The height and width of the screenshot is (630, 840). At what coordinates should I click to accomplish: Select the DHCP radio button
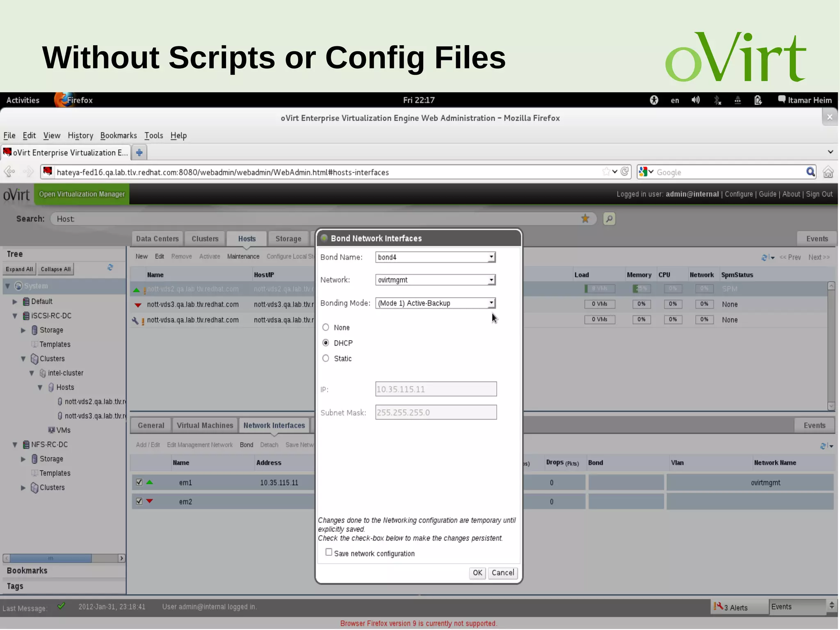[326, 343]
